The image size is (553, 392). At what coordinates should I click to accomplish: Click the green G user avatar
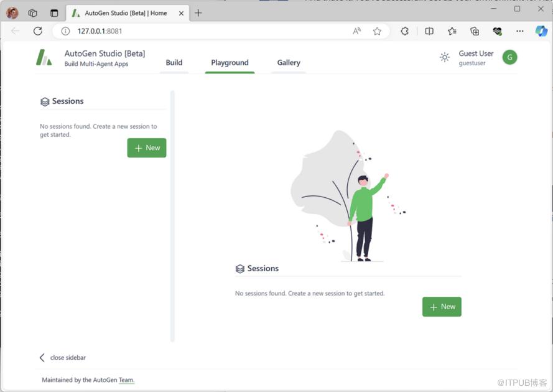point(509,57)
